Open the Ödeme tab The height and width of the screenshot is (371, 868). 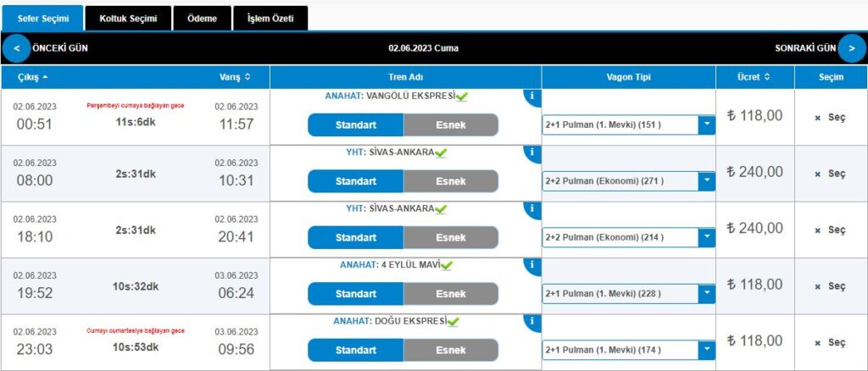click(x=202, y=19)
